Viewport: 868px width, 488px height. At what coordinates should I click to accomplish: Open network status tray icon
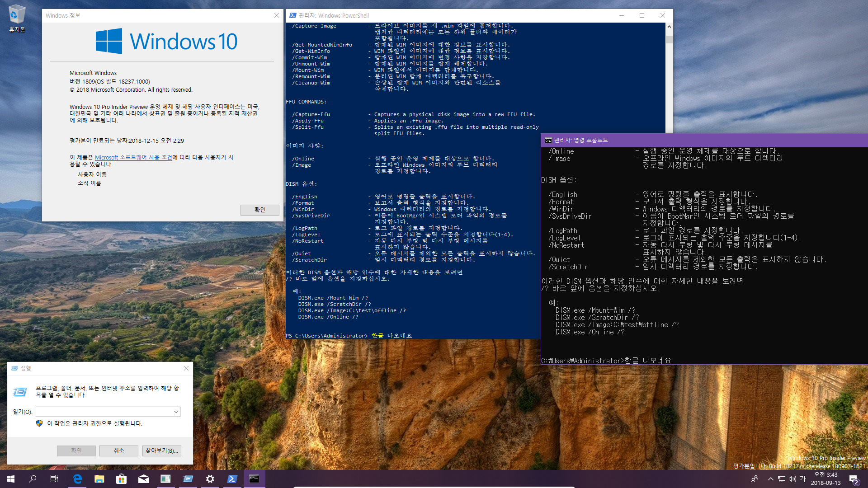[781, 479]
